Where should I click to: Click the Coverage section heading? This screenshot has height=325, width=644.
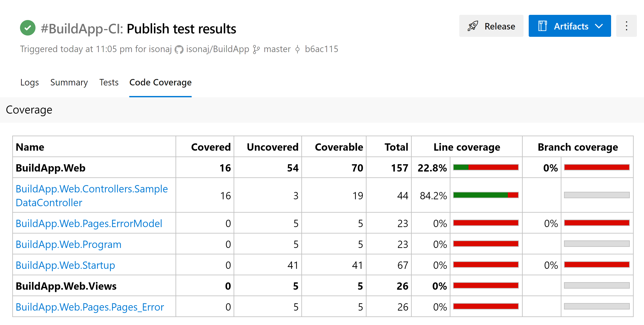click(x=29, y=110)
